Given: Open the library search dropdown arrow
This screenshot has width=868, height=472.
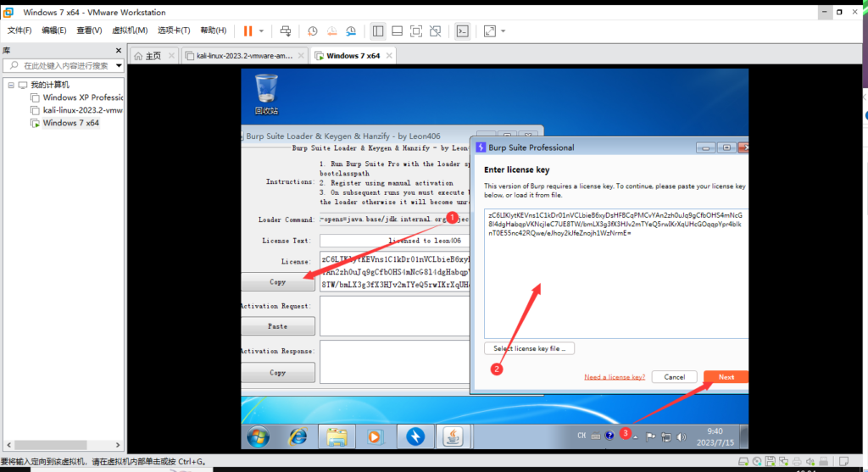Looking at the screenshot, I should pos(119,66).
